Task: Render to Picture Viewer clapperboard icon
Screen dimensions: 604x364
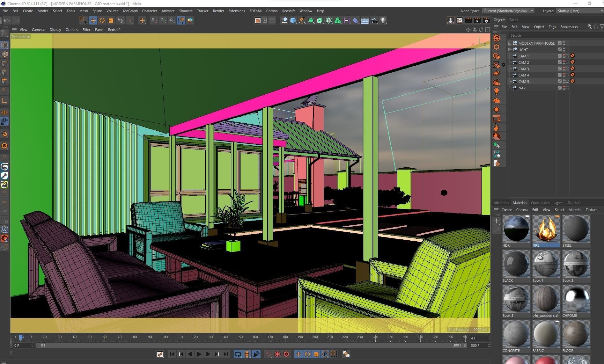Action: [x=477, y=20]
